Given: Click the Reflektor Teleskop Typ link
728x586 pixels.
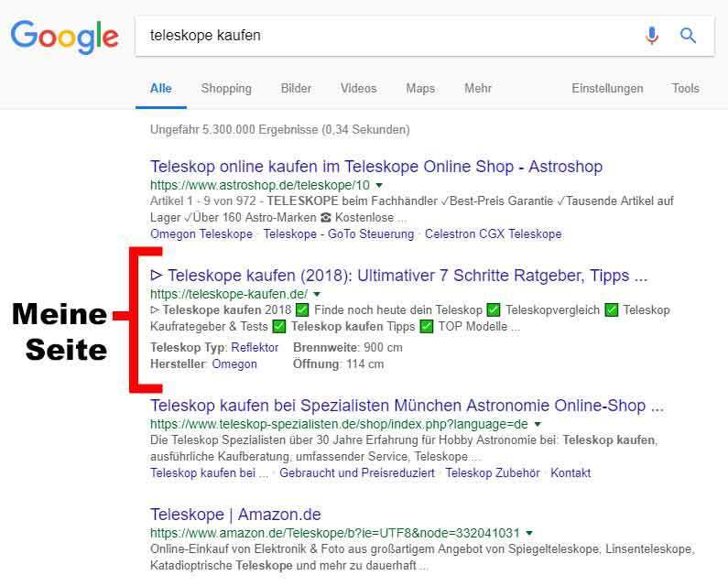Looking at the screenshot, I should pos(255,347).
